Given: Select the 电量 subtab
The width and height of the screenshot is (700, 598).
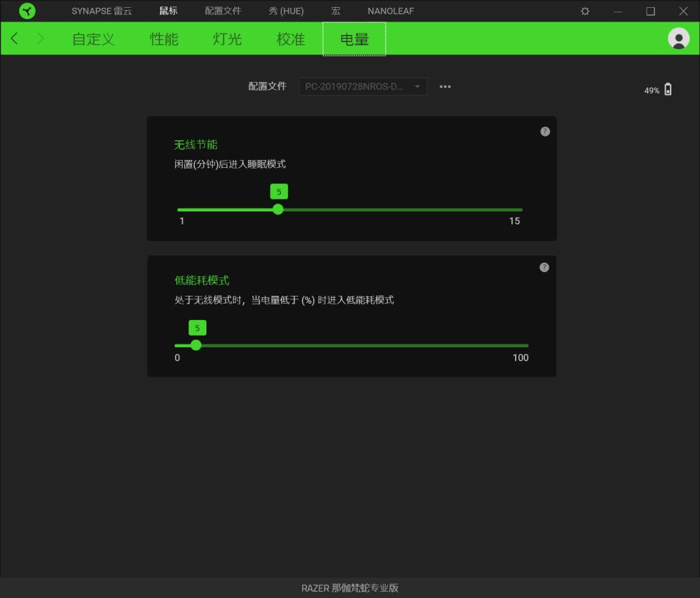Looking at the screenshot, I should tap(354, 39).
